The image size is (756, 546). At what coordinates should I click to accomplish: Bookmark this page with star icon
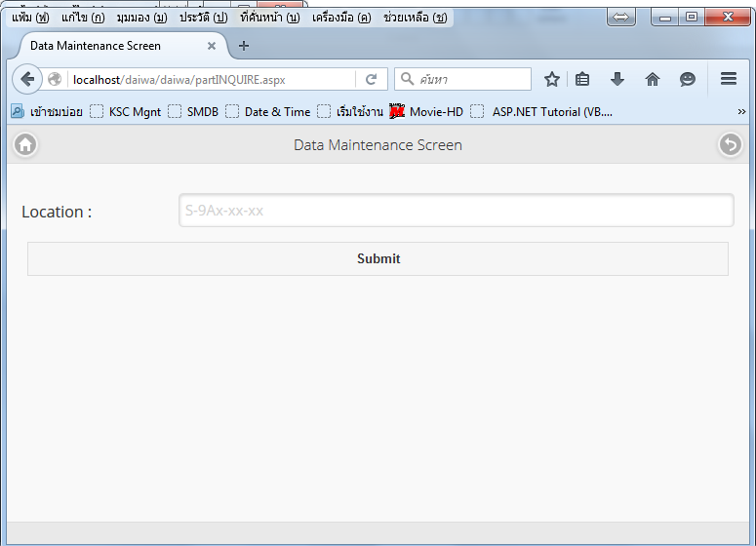[551, 79]
